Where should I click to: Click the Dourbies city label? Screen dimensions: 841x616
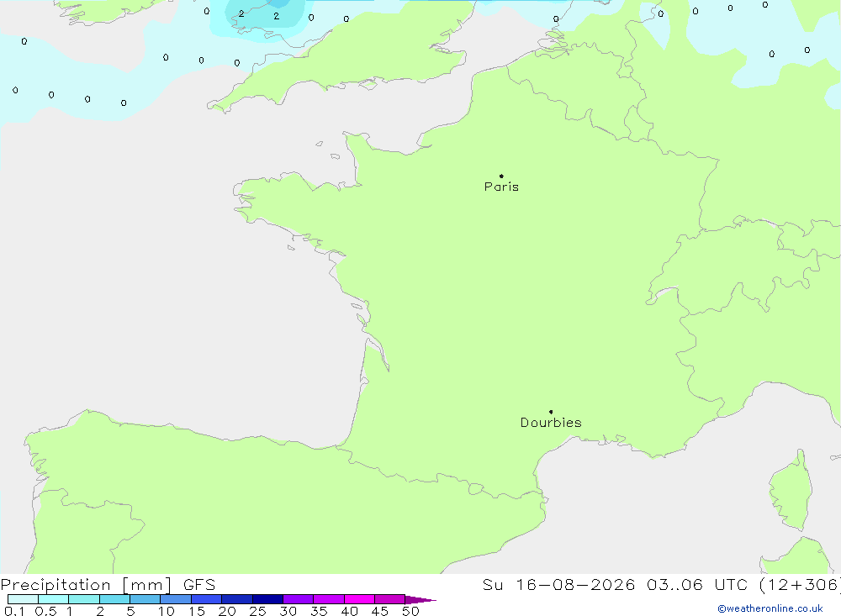pos(551,423)
